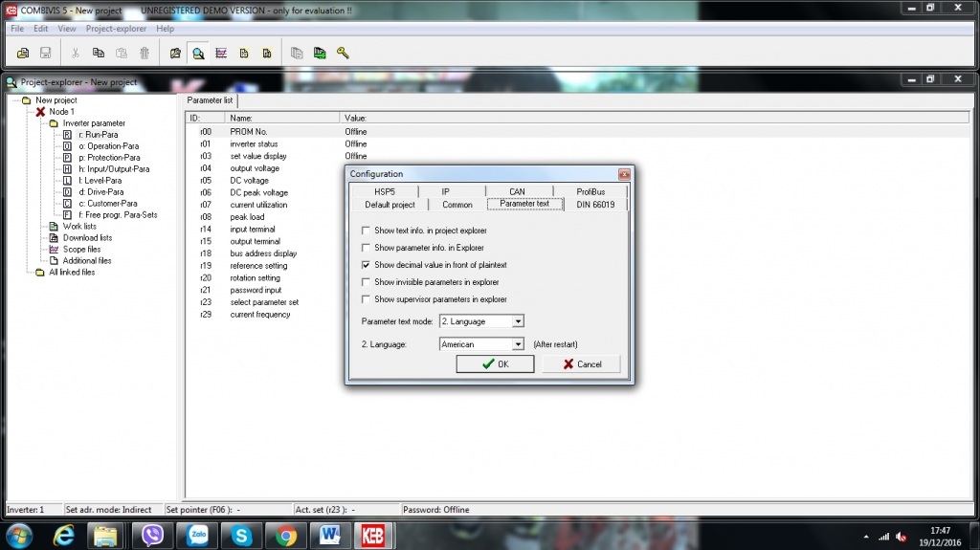Open the Help menu

tap(165, 29)
